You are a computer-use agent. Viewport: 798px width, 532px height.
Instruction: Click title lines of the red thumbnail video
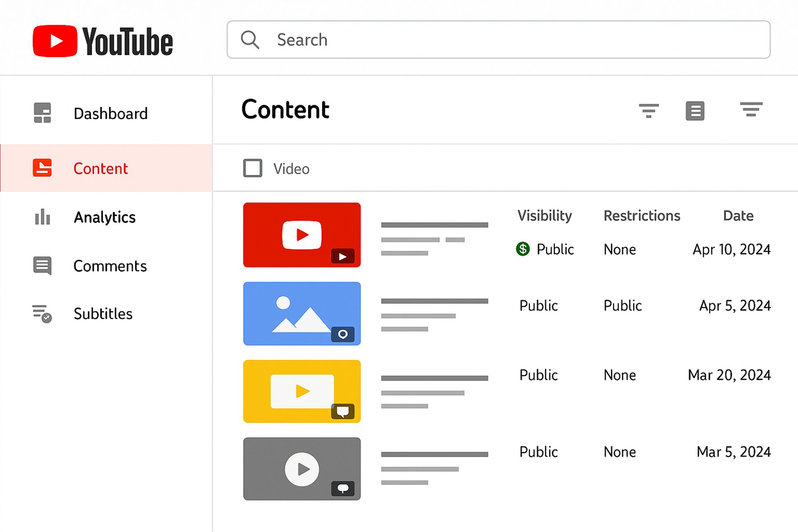(x=434, y=239)
